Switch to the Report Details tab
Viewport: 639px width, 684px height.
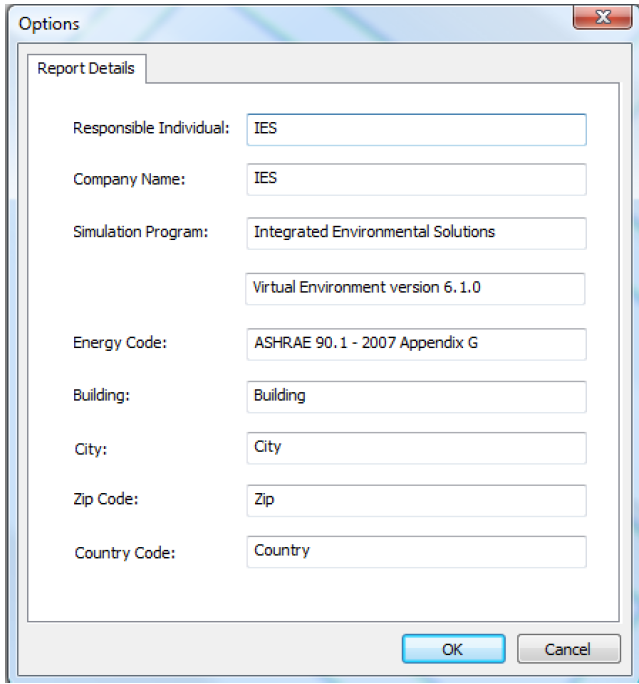(87, 69)
